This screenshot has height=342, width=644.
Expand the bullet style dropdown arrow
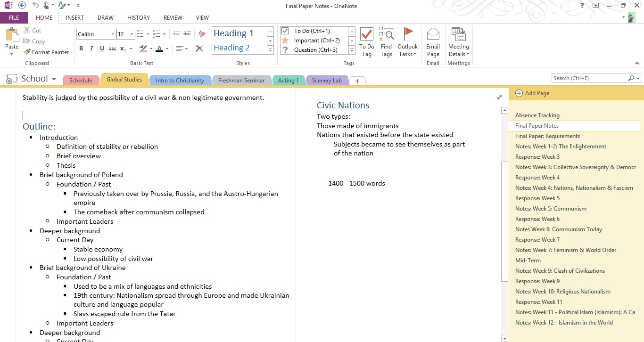click(x=148, y=34)
